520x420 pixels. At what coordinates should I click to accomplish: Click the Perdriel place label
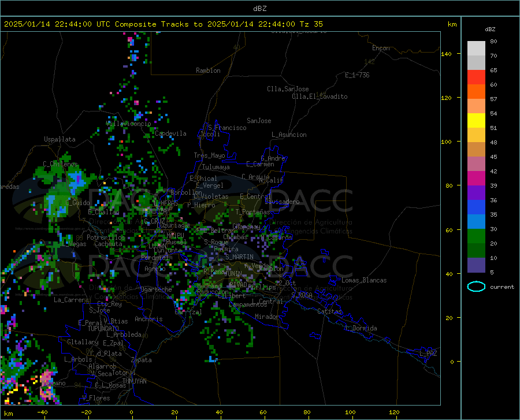point(155,257)
